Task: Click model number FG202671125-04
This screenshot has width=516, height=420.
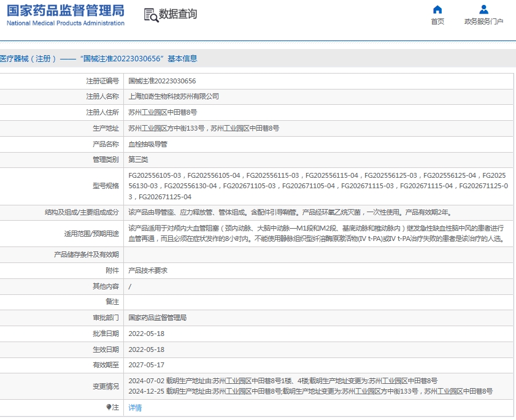Action: point(165,197)
